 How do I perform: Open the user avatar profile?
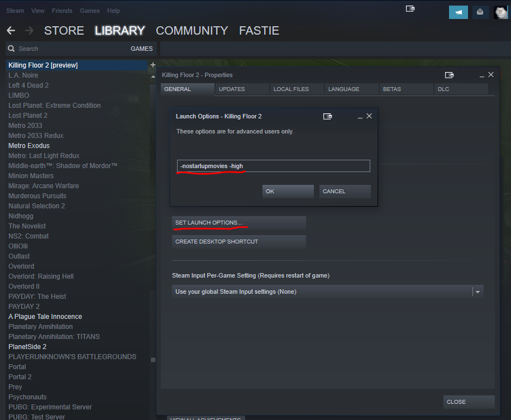pyautogui.click(x=501, y=12)
